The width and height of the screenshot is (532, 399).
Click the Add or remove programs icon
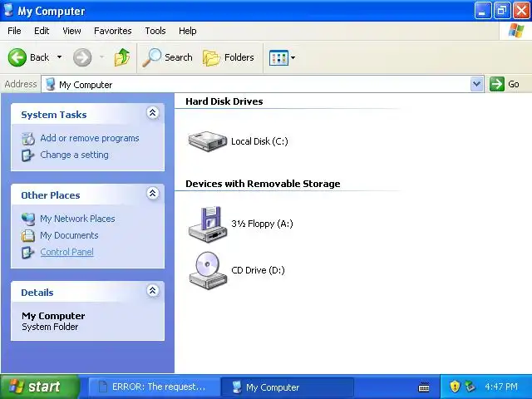(x=28, y=139)
